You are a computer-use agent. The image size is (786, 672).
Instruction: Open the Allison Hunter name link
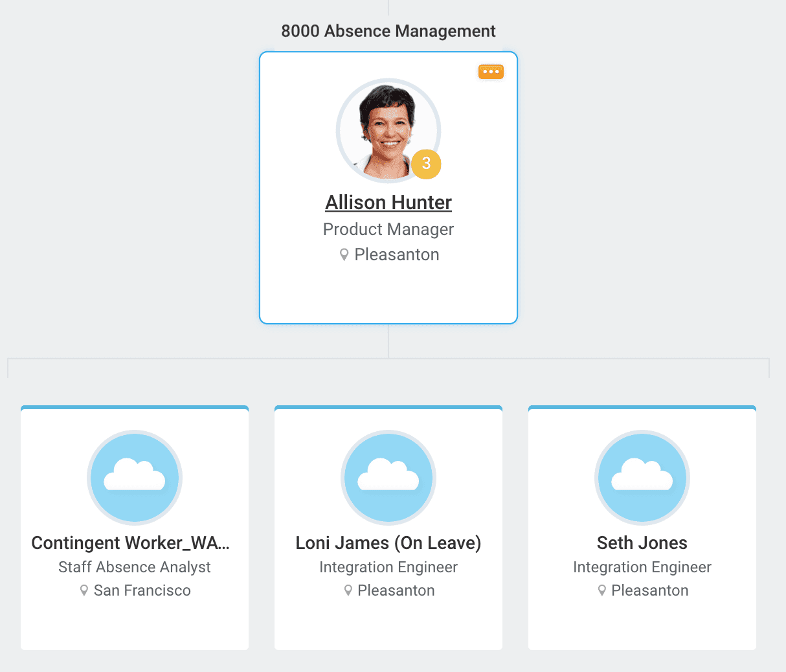[x=388, y=203]
